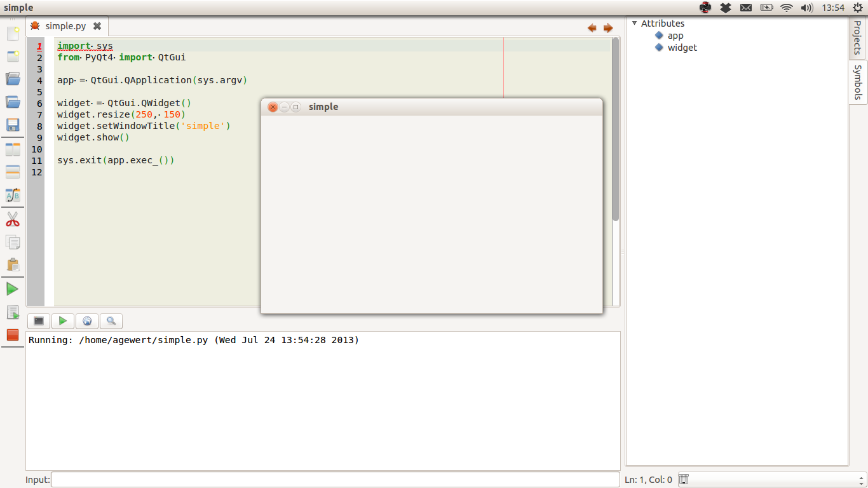This screenshot has height=488, width=868.
Task: Open the battery indicator menu
Action: click(766, 8)
